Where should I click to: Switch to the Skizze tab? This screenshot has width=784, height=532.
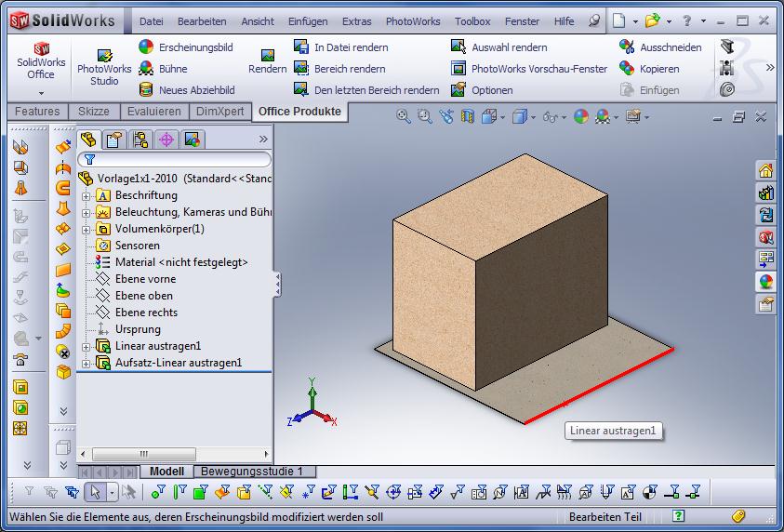click(x=93, y=112)
